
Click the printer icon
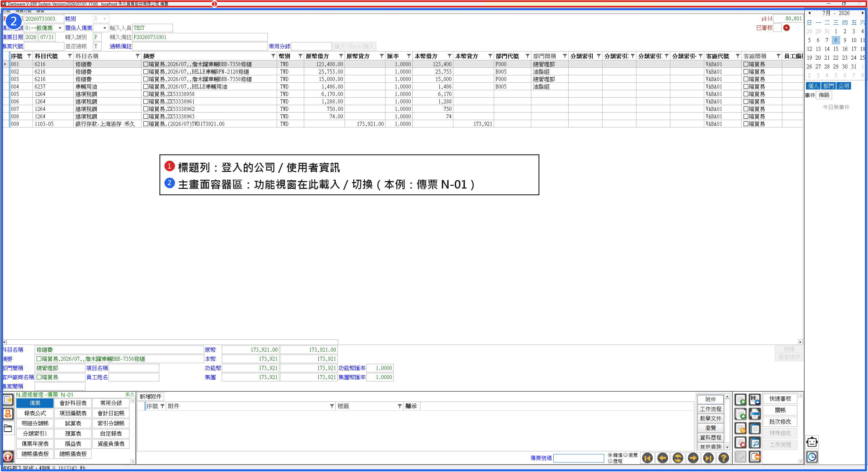coord(755,414)
